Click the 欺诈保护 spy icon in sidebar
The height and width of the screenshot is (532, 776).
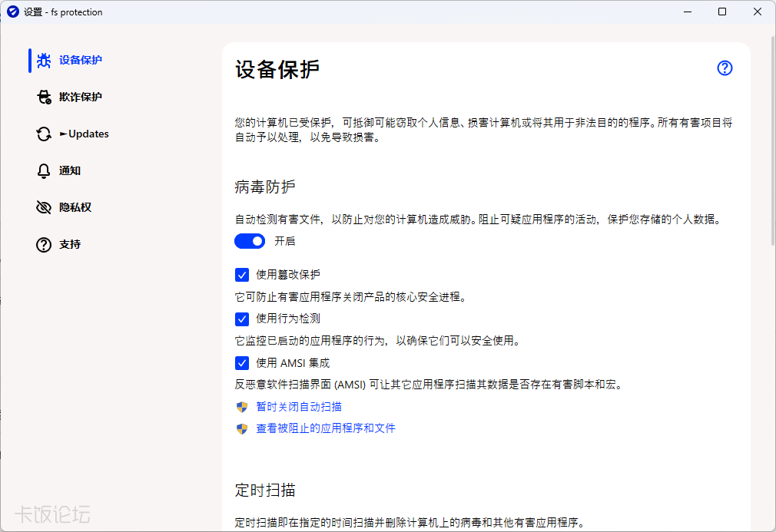point(44,97)
